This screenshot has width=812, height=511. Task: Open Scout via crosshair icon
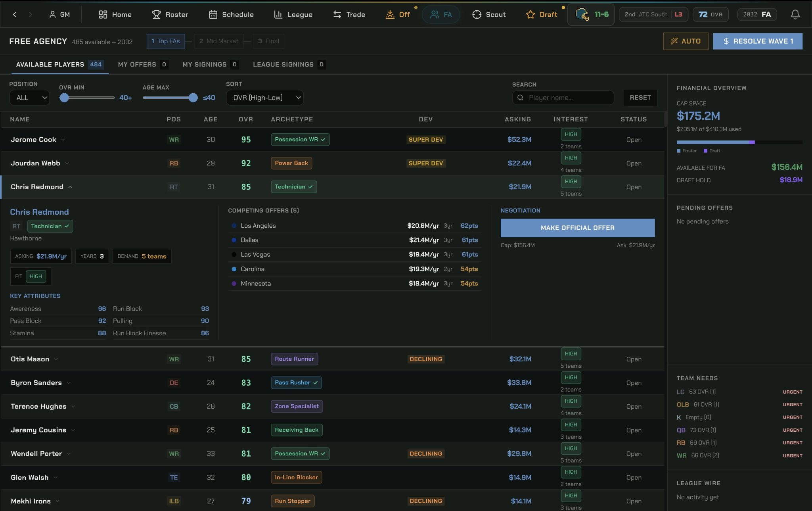[477, 15]
